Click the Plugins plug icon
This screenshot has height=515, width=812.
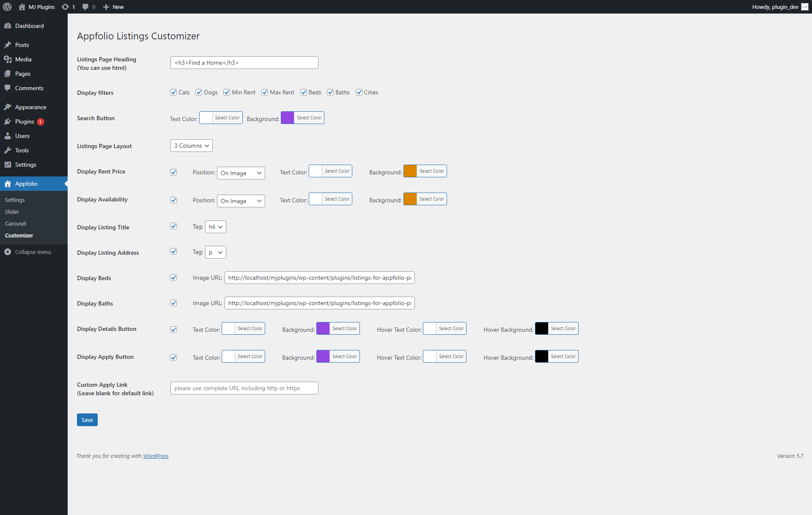[8, 121]
